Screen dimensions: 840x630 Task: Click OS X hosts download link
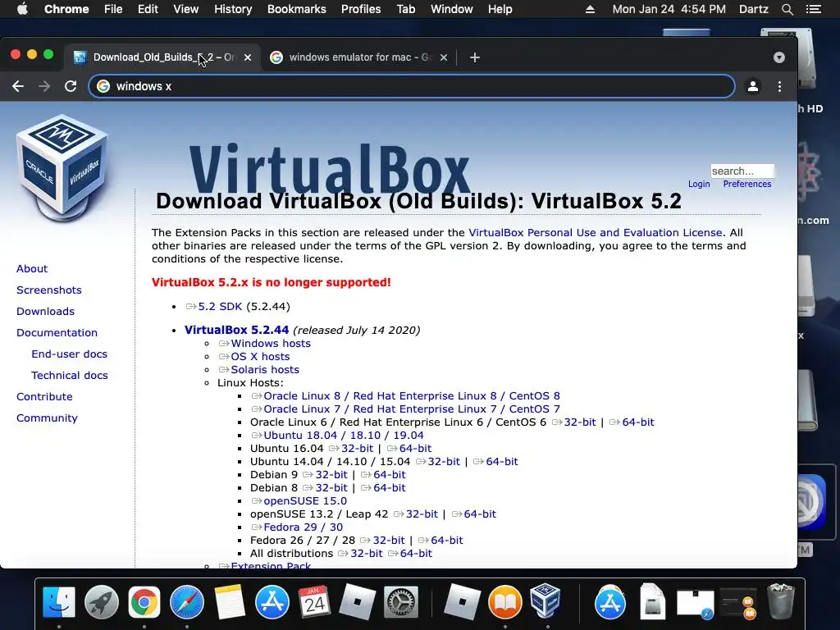pyautogui.click(x=254, y=356)
